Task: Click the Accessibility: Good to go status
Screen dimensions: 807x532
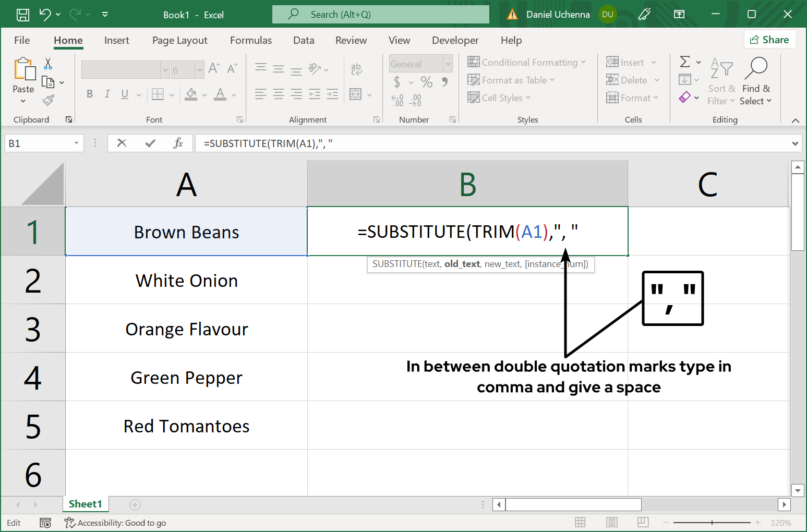Action: pos(115,523)
